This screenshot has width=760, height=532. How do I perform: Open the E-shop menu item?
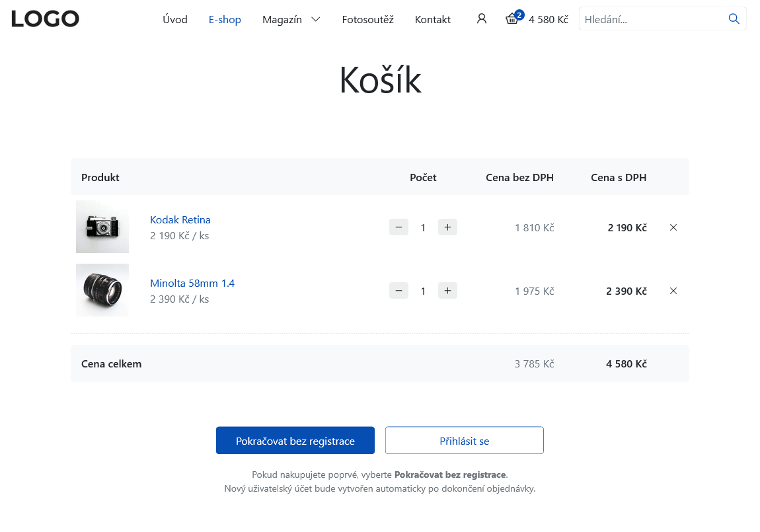[x=225, y=20]
